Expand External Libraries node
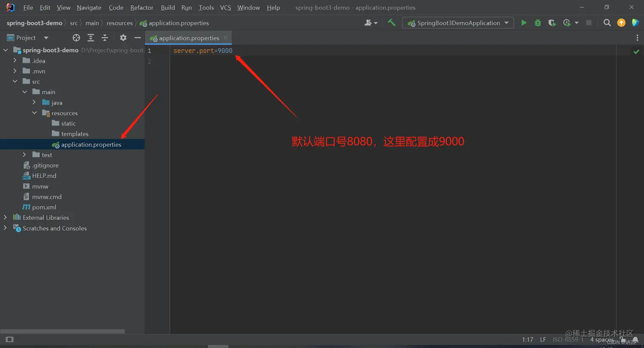Image resolution: width=644 pixels, height=348 pixels. pos(5,217)
